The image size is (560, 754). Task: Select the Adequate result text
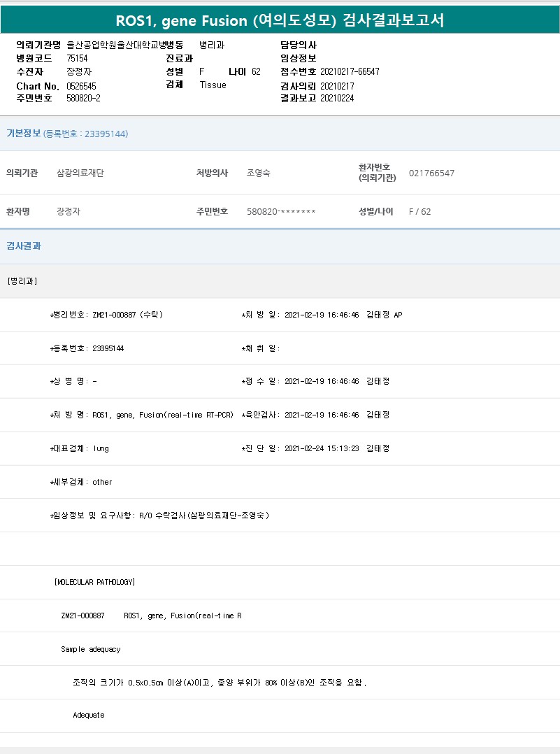[x=89, y=715]
